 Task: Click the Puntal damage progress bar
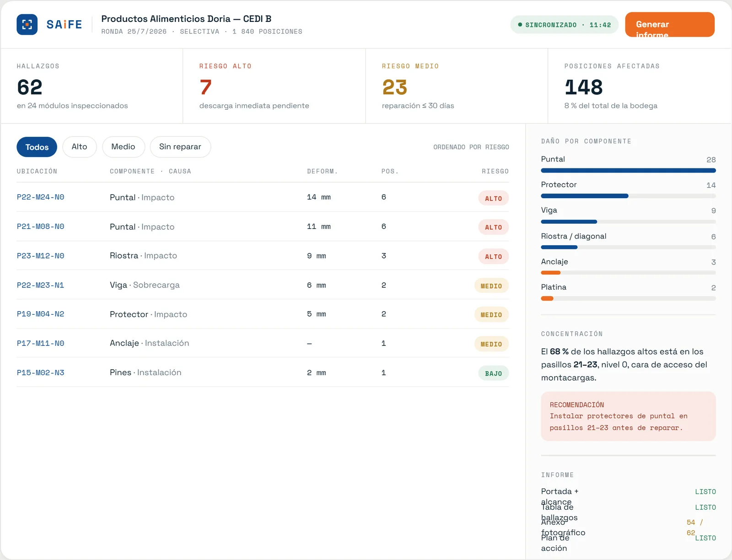point(628,171)
